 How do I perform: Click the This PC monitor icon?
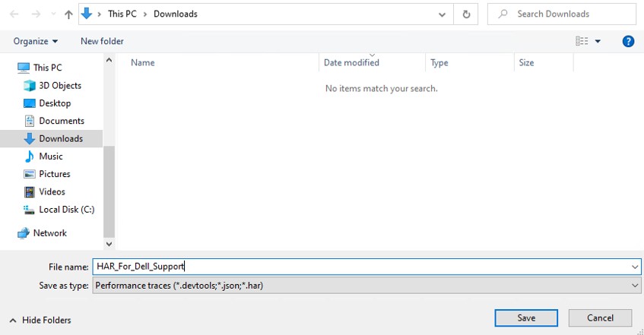coord(24,68)
